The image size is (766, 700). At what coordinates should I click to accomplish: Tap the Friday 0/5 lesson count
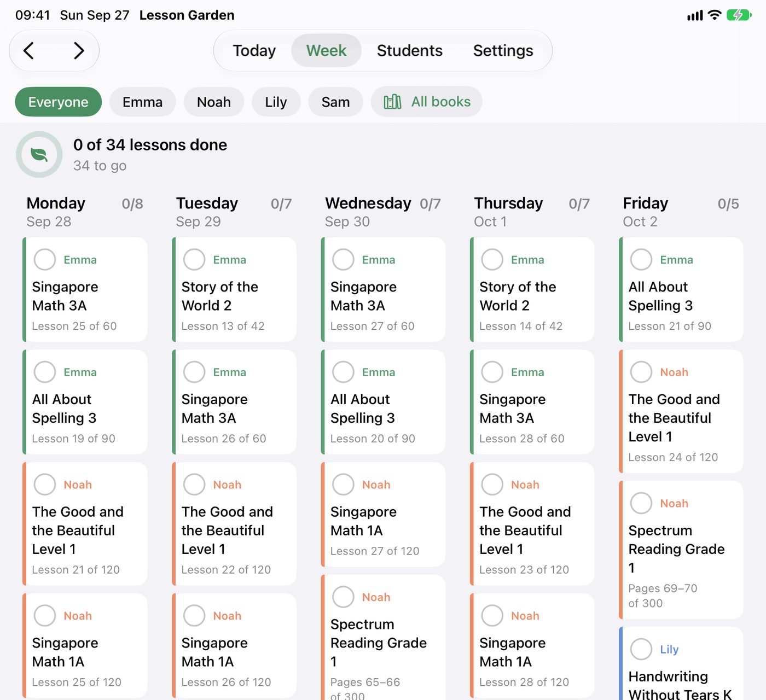pyautogui.click(x=728, y=204)
